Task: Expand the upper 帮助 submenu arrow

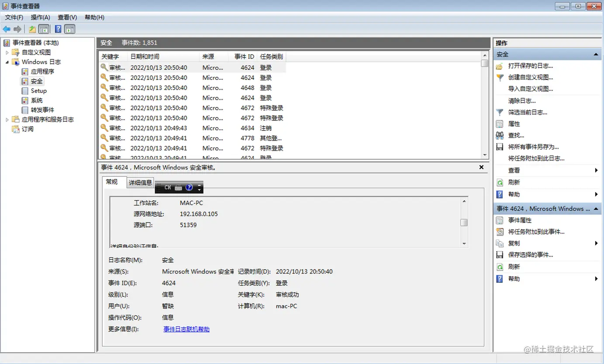Action: point(596,194)
